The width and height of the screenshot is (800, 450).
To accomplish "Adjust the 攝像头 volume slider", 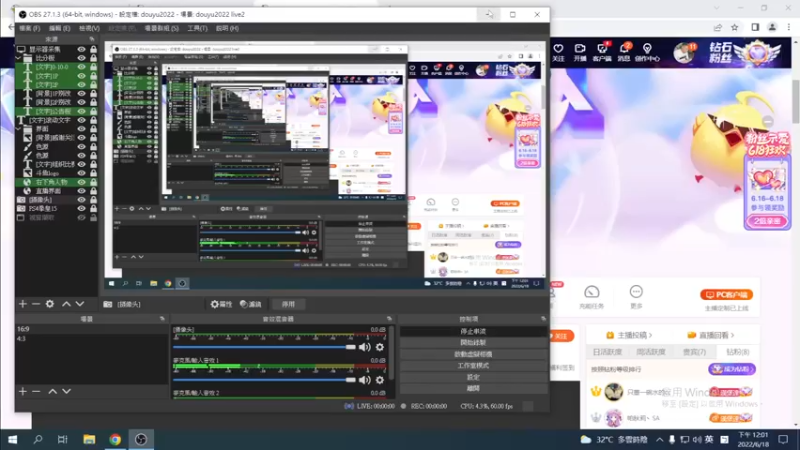I will (x=264, y=347).
